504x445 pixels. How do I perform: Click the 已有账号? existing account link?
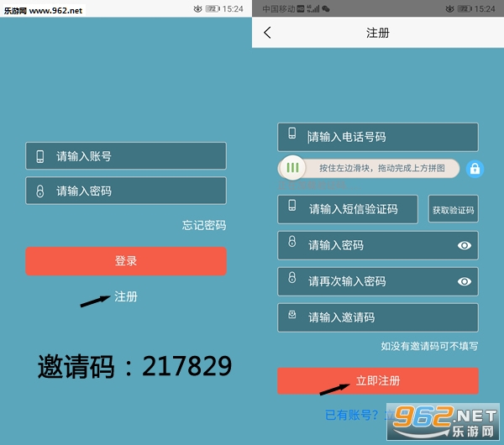352,415
